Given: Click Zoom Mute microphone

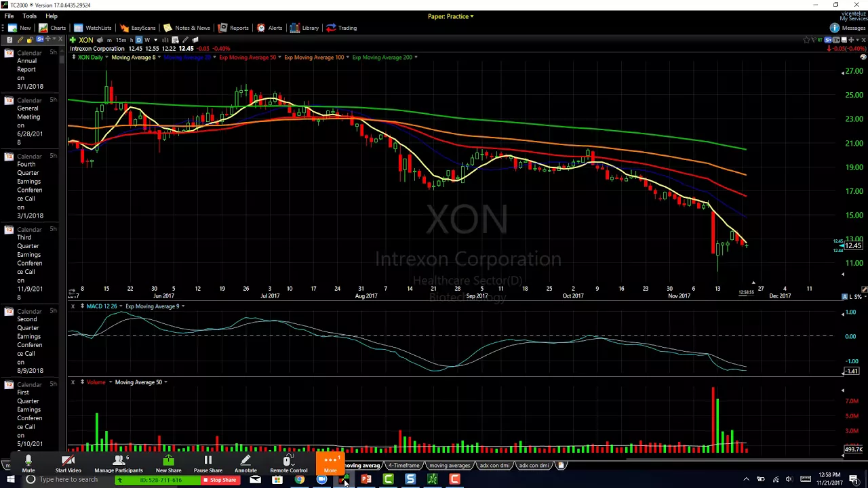Looking at the screenshot, I should click(x=28, y=464).
